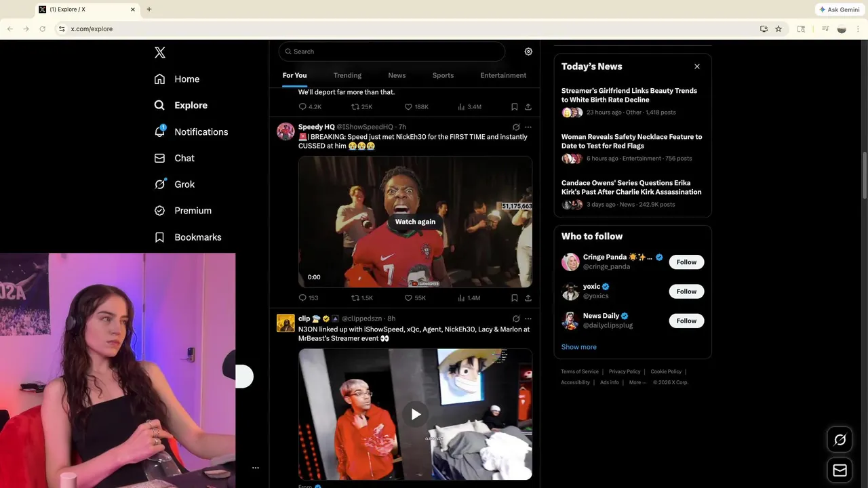This screenshot has width=868, height=488.
Task: Open floating messages envelope button
Action: [840, 470]
